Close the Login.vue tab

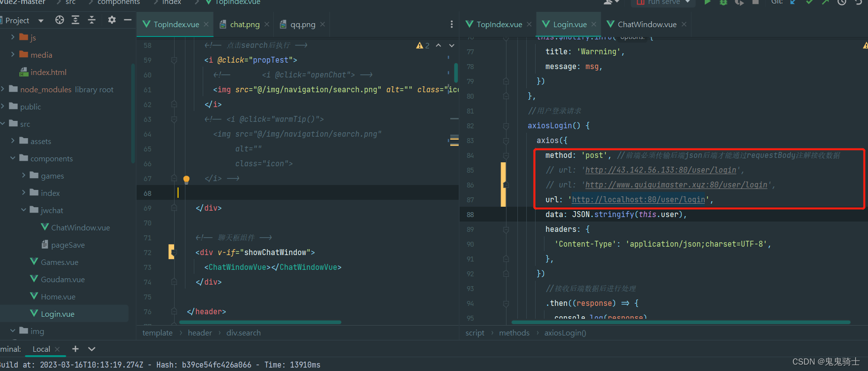[594, 24]
